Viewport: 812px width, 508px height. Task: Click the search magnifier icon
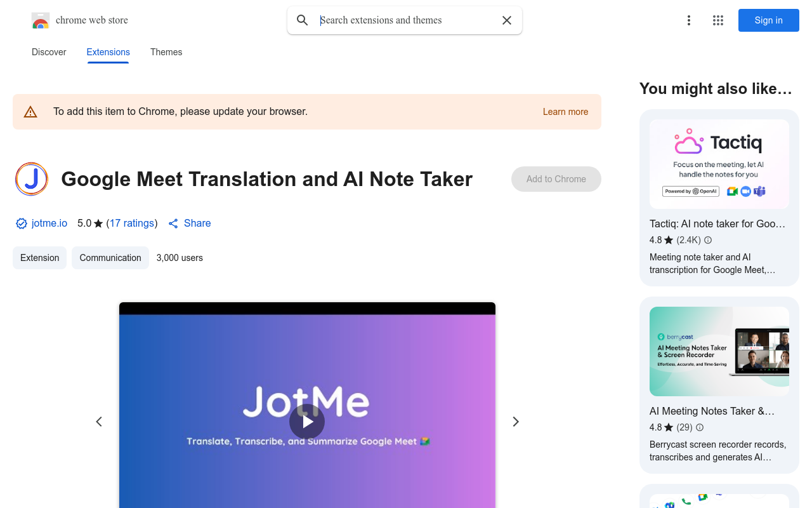click(303, 20)
